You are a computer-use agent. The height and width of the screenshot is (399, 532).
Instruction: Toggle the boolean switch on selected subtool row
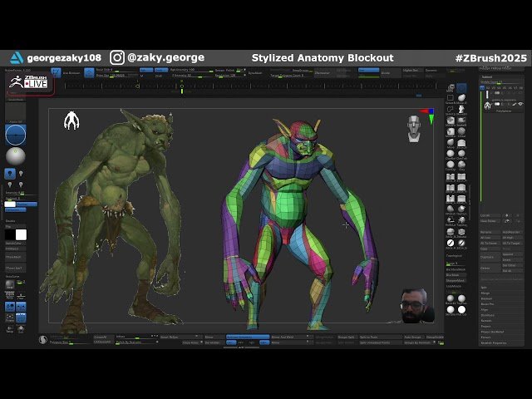coord(497,104)
